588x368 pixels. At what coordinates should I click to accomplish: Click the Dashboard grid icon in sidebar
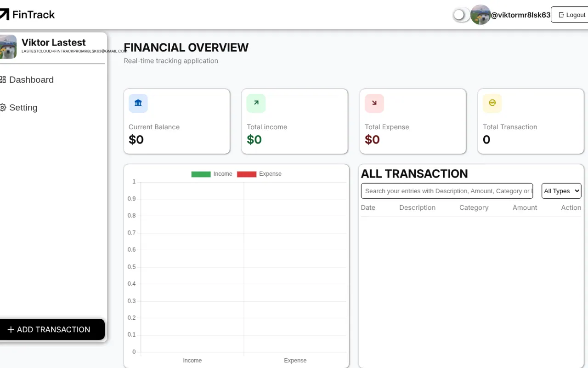pyautogui.click(x=3, y=80)
